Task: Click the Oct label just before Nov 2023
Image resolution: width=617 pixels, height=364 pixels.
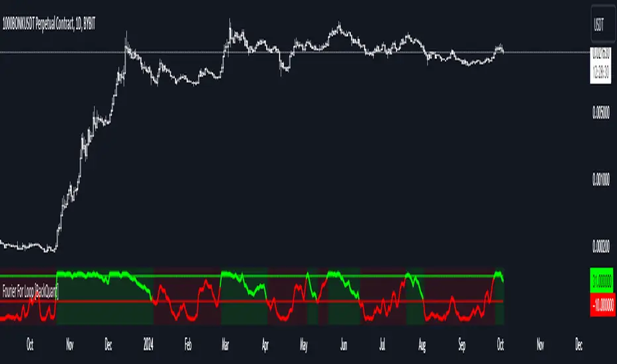Action: tap(30, 345)
